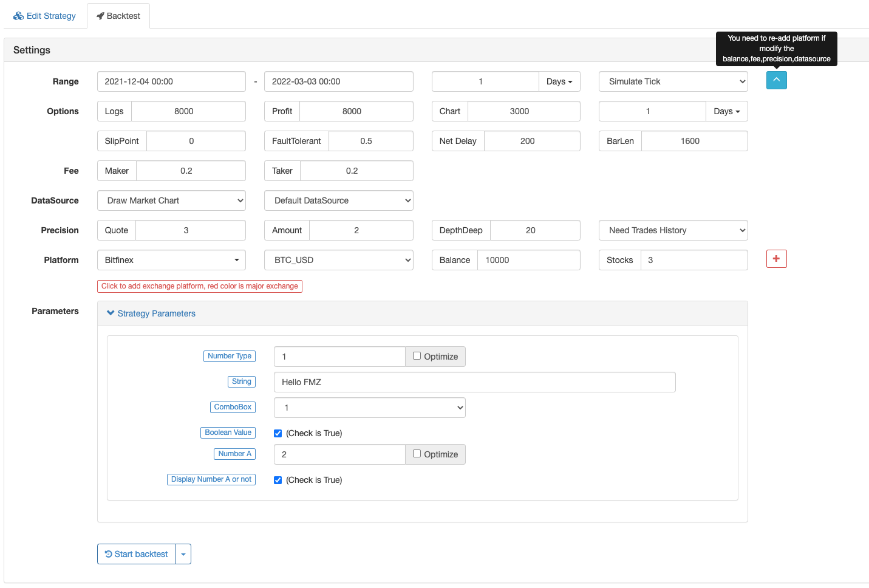Uncheck the Boolean Value checkbox
The width and height of the screenshot is (869, 588).
coord(278,433)
